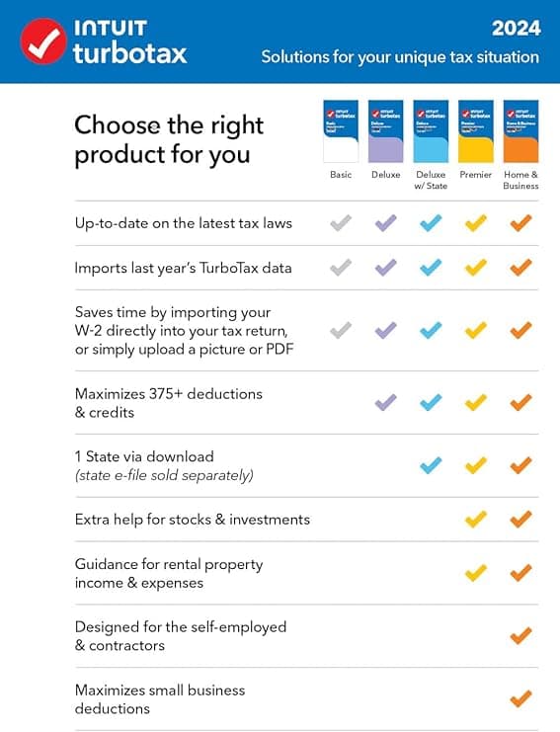The width and height of the screenshot is (560, 732).
Task: Select the yellow Premier product box
Action: tap(475, 131)
